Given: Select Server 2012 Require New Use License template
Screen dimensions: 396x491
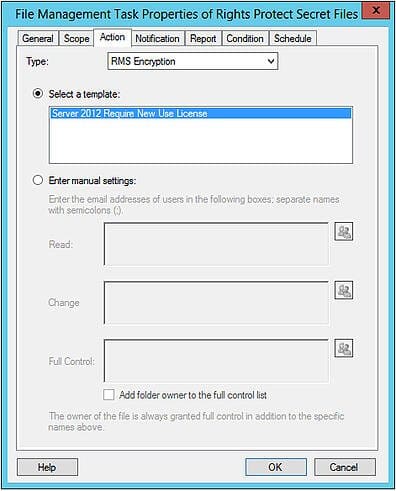Looking at the screenshot, I should point(201,113).
